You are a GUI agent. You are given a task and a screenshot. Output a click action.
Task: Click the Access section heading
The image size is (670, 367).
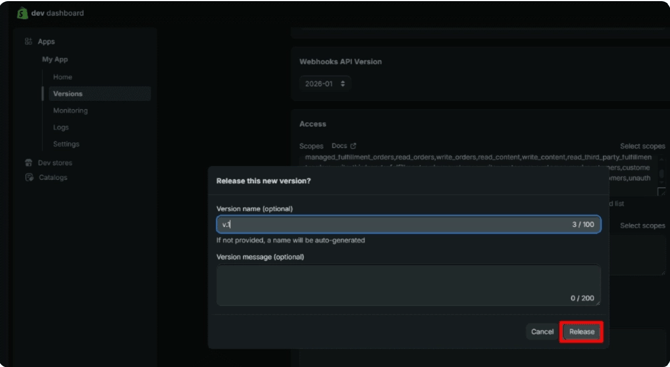(313, 124)
